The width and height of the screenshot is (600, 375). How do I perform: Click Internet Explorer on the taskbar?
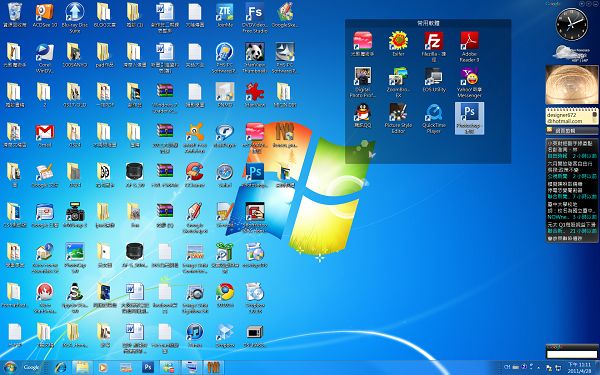(60, 368)
